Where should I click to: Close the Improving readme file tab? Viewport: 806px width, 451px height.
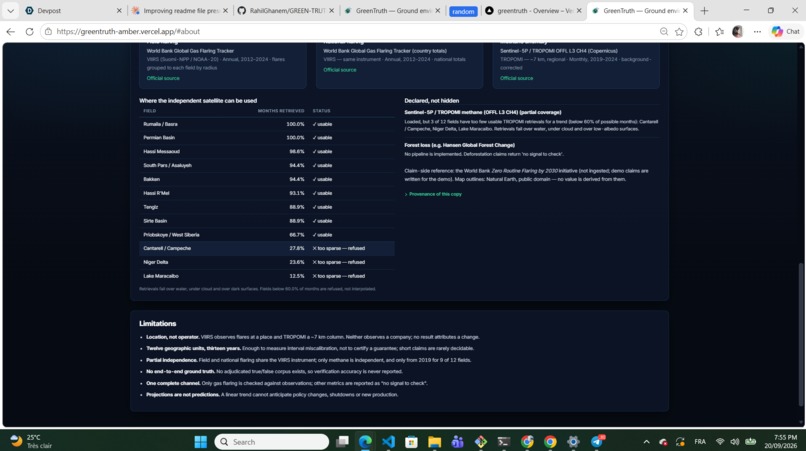click(x=225, y=10)
